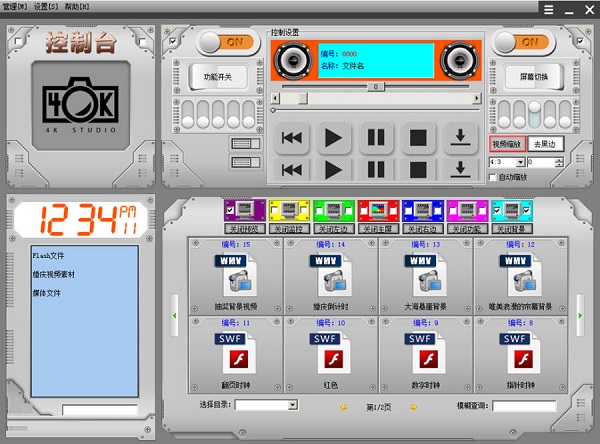Click the bottom row stop button

[418, 170]
